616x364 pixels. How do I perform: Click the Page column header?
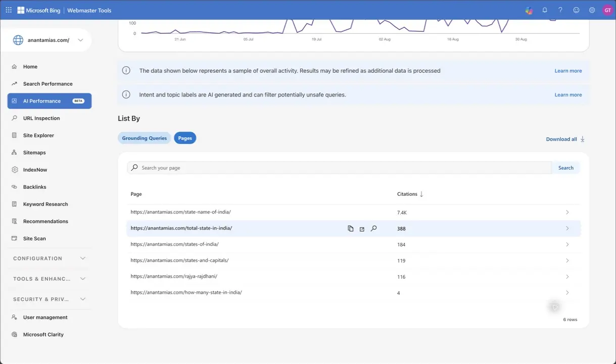[136, 194]
